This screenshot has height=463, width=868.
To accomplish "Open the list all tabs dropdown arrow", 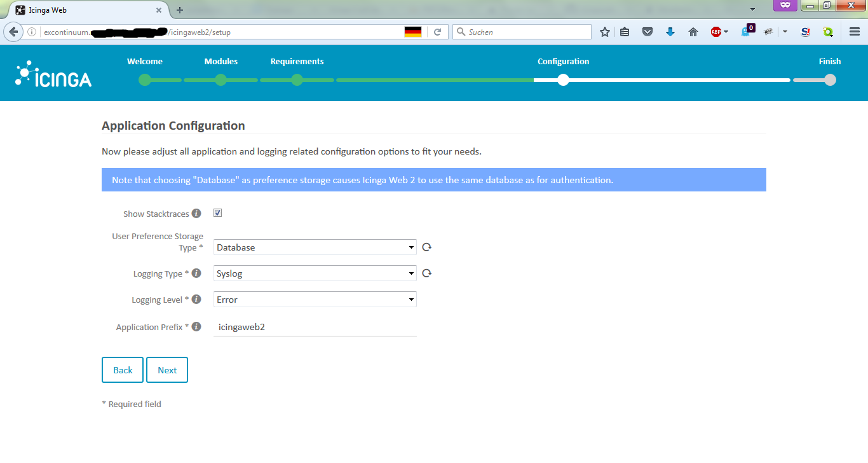I will (752, 10).
